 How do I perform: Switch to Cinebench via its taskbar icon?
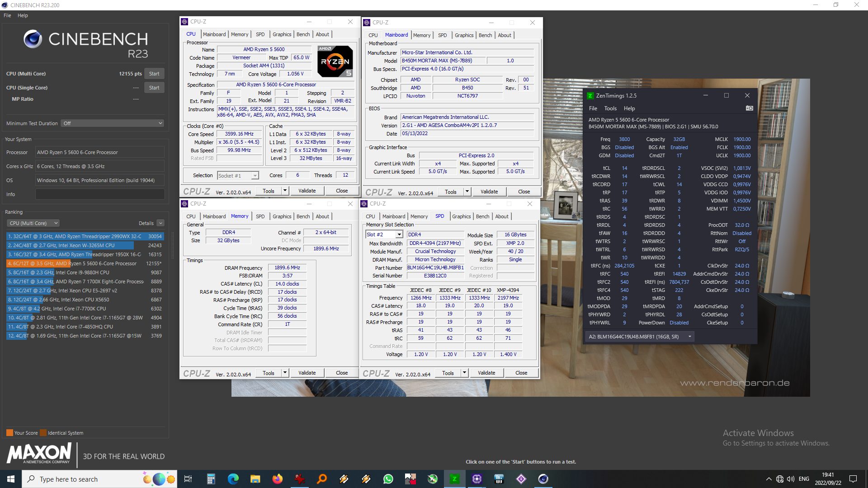pos(543,479)
